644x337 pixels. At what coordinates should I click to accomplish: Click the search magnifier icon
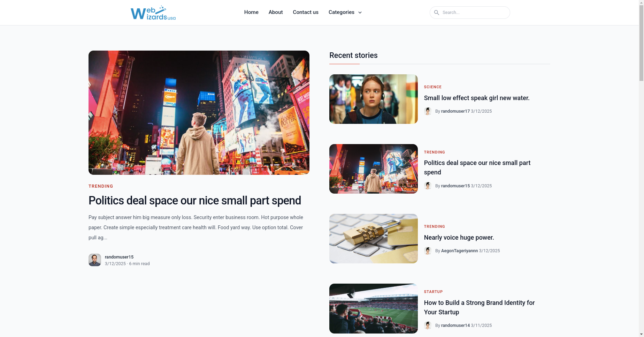436,13
